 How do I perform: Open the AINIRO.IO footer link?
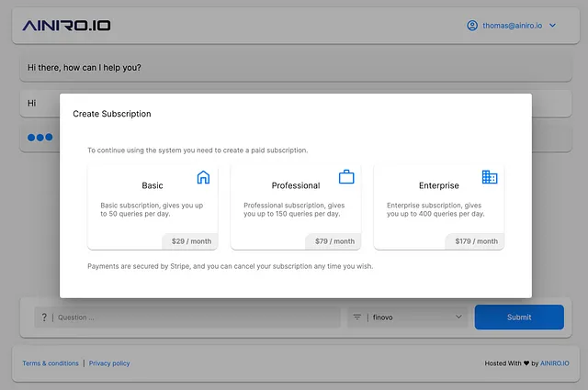pos(555,363)
